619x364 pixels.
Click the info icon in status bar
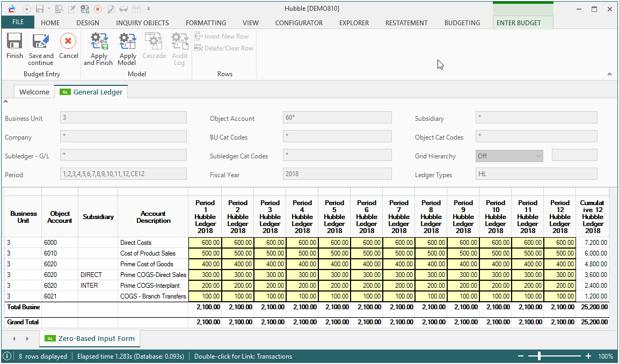(x=8, y=356)
